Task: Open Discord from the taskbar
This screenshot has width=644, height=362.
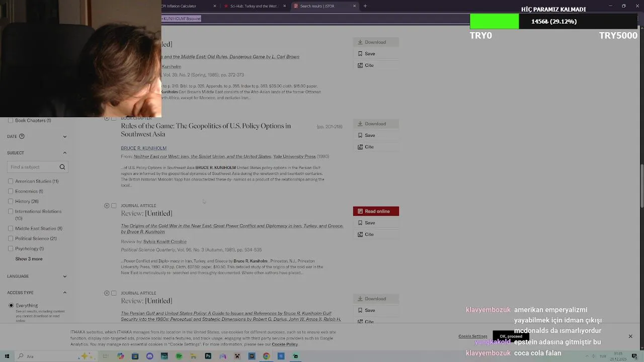Action: pos(149,356)
